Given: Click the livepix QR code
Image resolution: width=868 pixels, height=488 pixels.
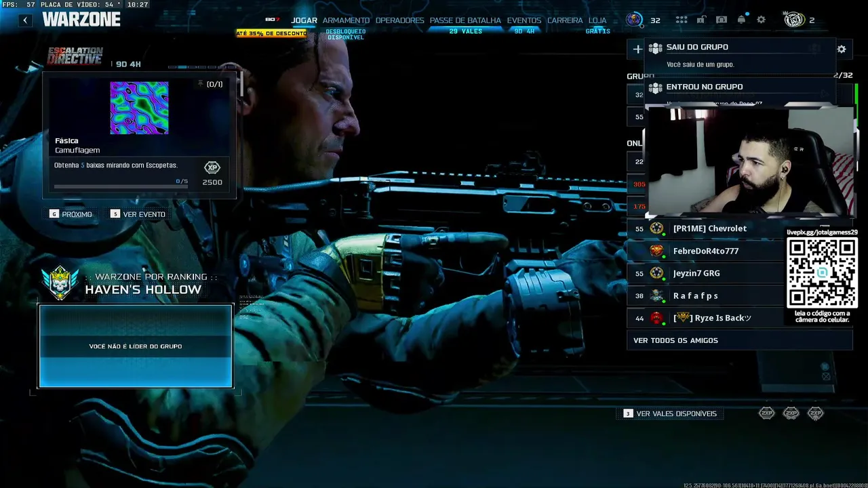Looking at the screenshot, I should click(822, 272).
